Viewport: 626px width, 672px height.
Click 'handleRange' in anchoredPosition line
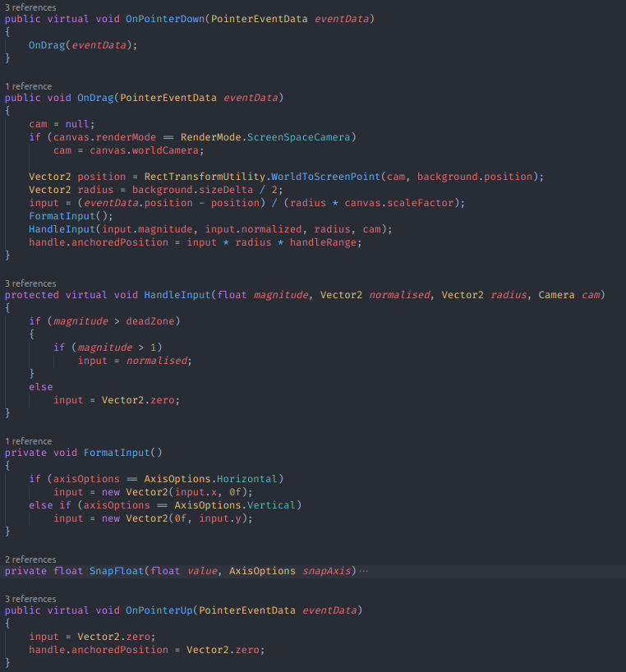pos(323,242)
